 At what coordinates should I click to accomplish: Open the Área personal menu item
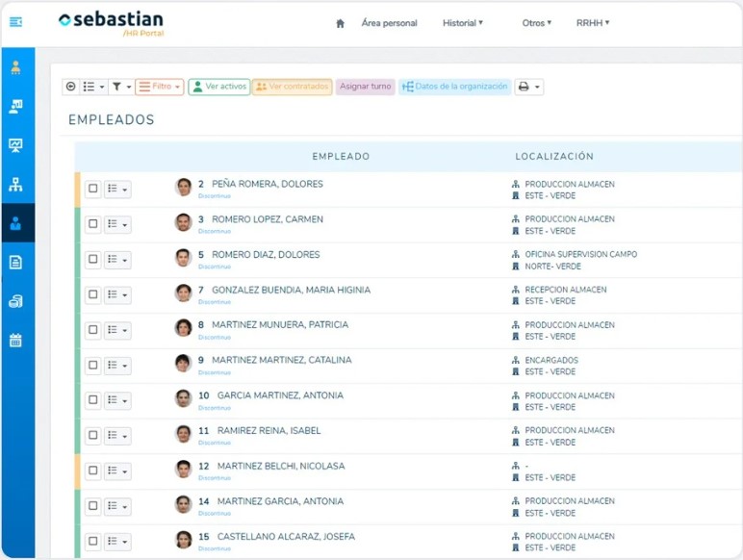tap(389, 23)
